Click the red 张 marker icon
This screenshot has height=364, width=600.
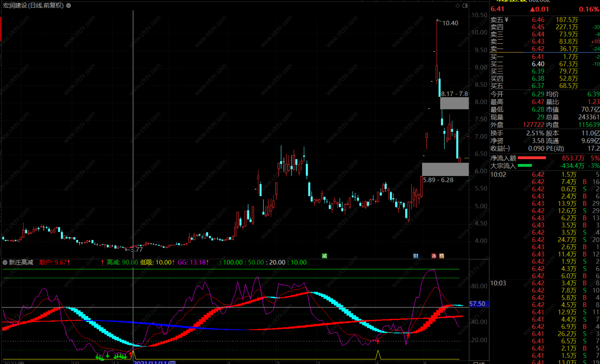tap(434, 256)
